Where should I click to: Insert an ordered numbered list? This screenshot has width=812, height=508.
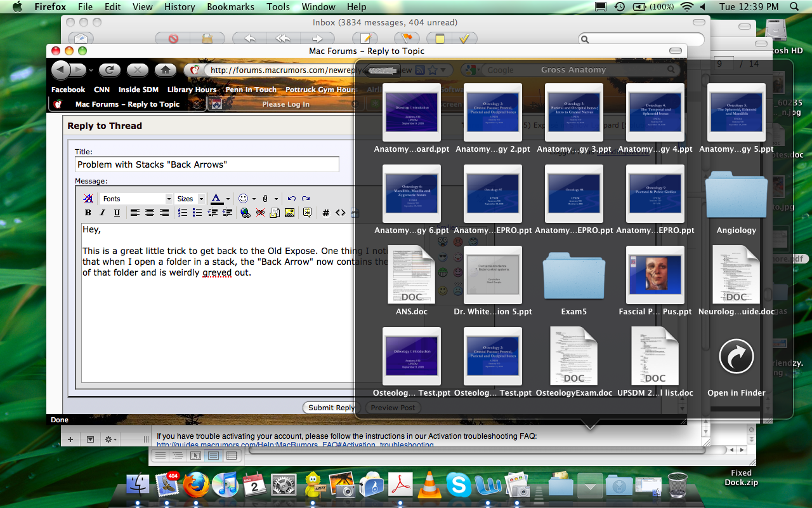(183, 213)
